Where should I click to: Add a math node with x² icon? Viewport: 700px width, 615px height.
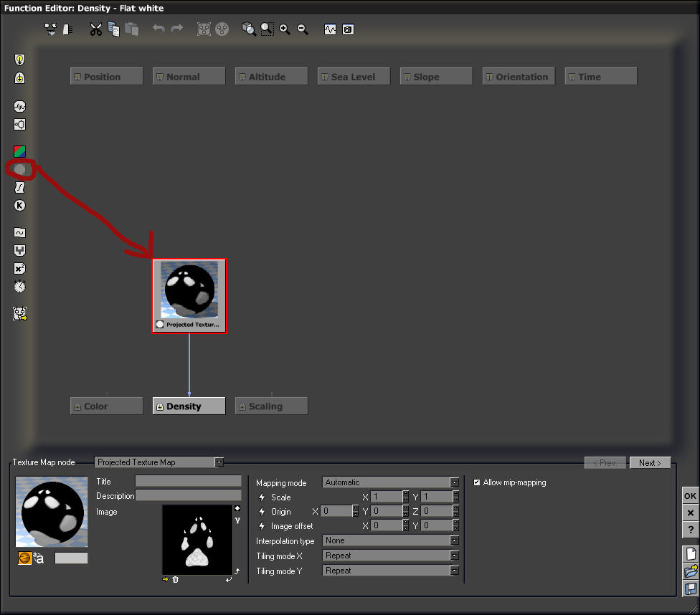(x=19, y=269)
